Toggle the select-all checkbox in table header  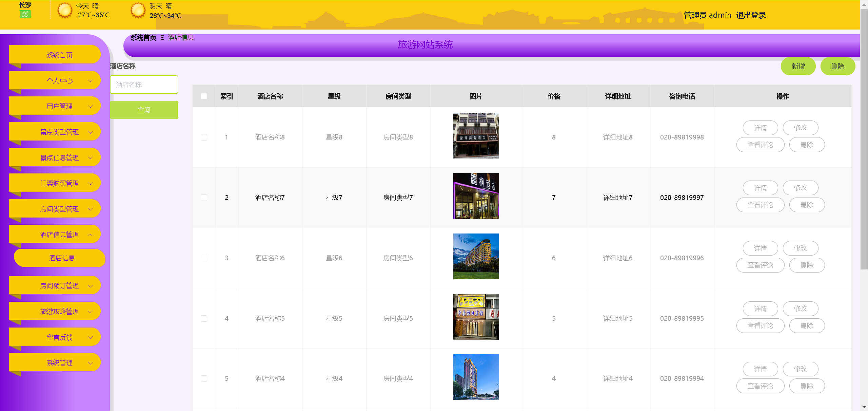pos(204,96)
